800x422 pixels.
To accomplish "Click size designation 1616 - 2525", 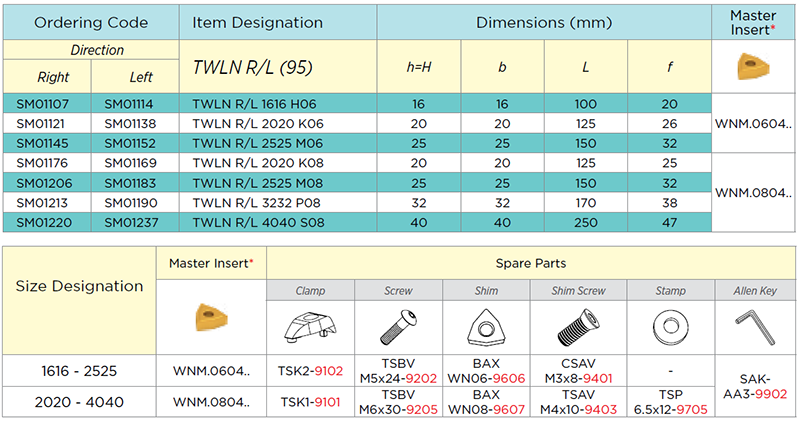I will pos(79,371).
